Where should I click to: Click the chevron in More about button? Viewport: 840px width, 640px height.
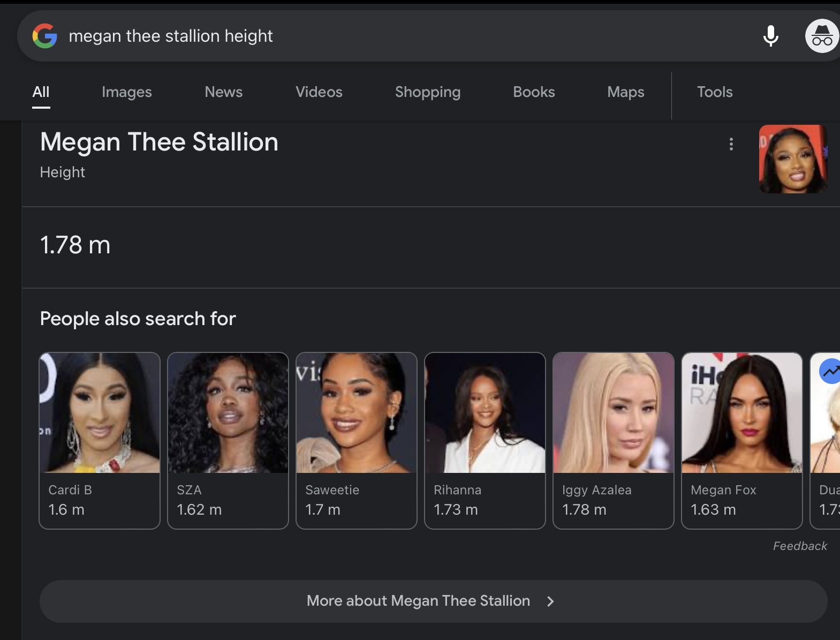click(x=550, y=601)
